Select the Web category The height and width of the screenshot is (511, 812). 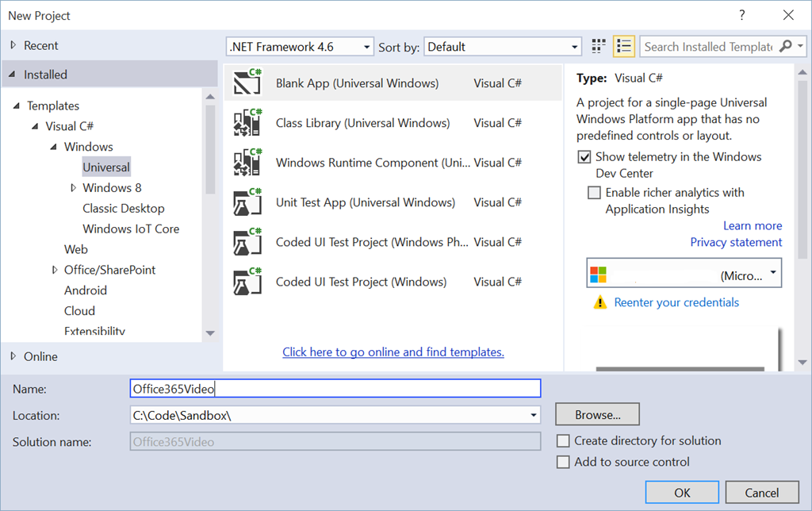(75, 249)
